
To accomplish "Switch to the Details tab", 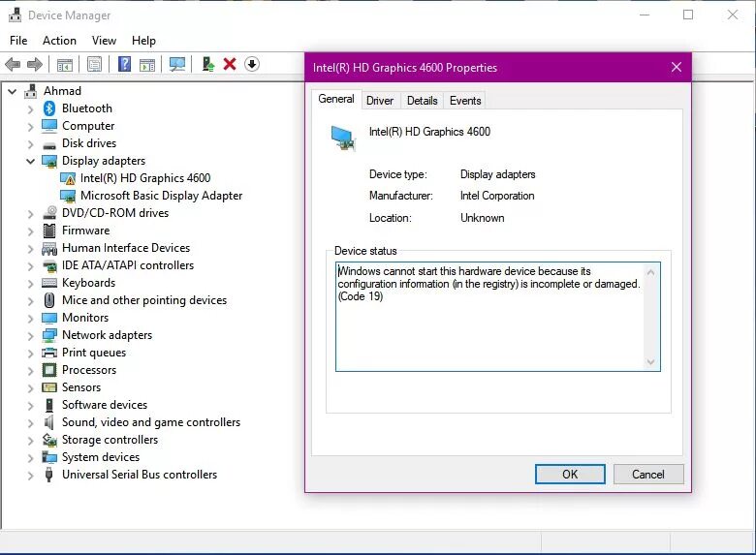I will (422, 100).
